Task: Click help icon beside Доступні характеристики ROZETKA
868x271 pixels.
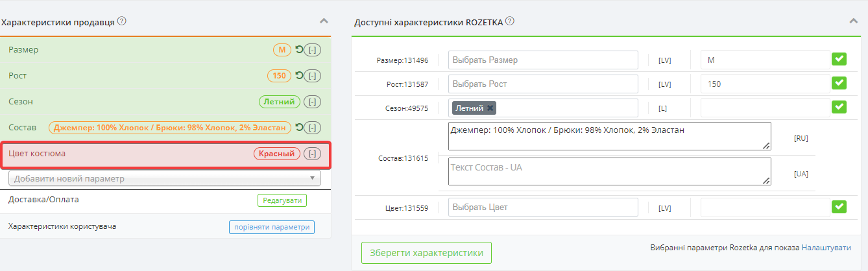Action: (510, 21)
